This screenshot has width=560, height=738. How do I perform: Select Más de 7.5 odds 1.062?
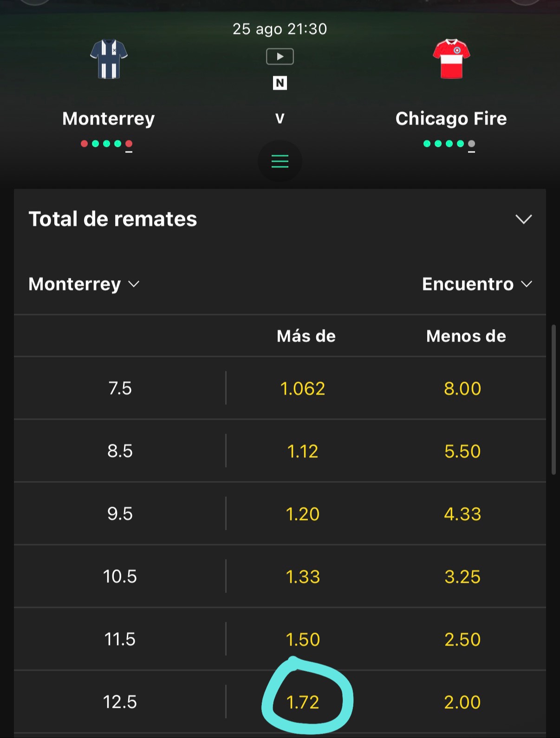(303, 388)
